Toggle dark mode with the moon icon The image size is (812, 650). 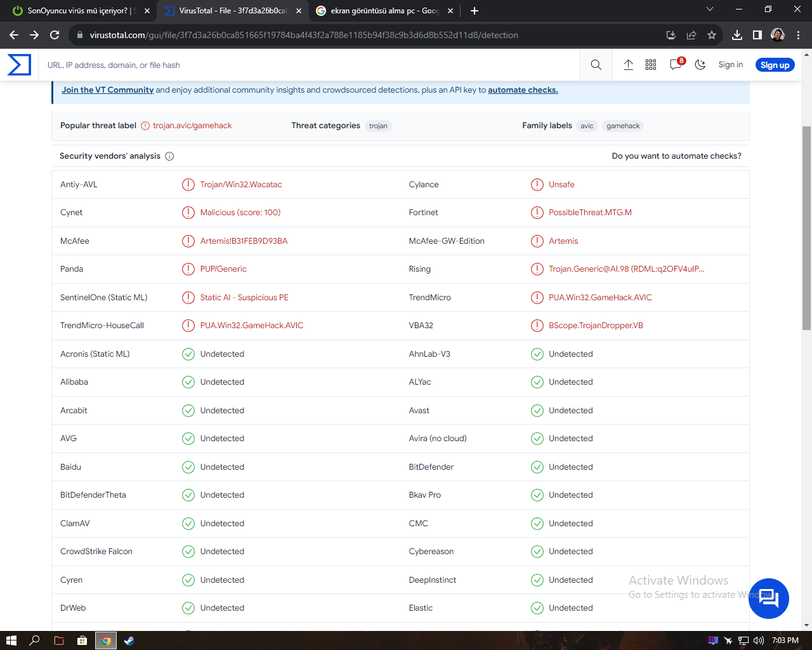(x=700, y=65)
